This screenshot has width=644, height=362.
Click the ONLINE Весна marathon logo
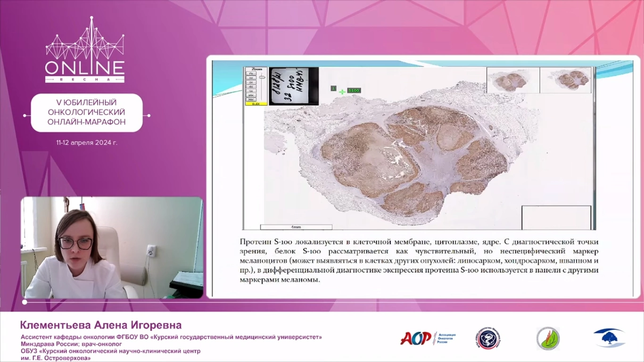[85, 51]
